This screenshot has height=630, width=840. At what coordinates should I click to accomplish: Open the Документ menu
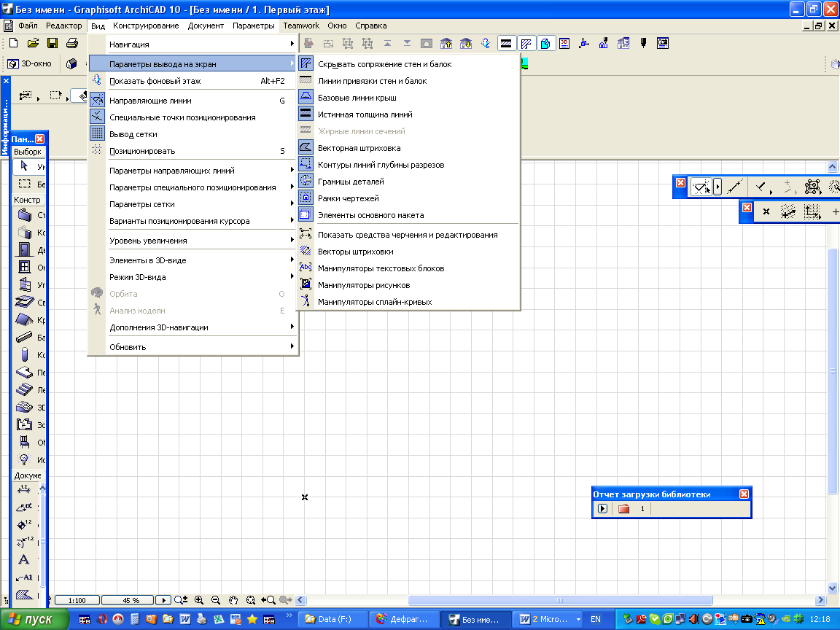click(x=206, y=26)
